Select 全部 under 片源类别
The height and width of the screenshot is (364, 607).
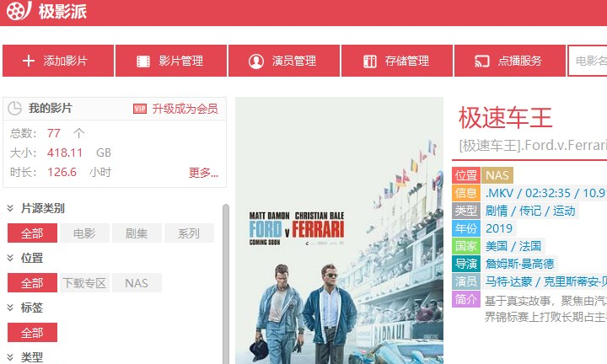tap(33, 233)
